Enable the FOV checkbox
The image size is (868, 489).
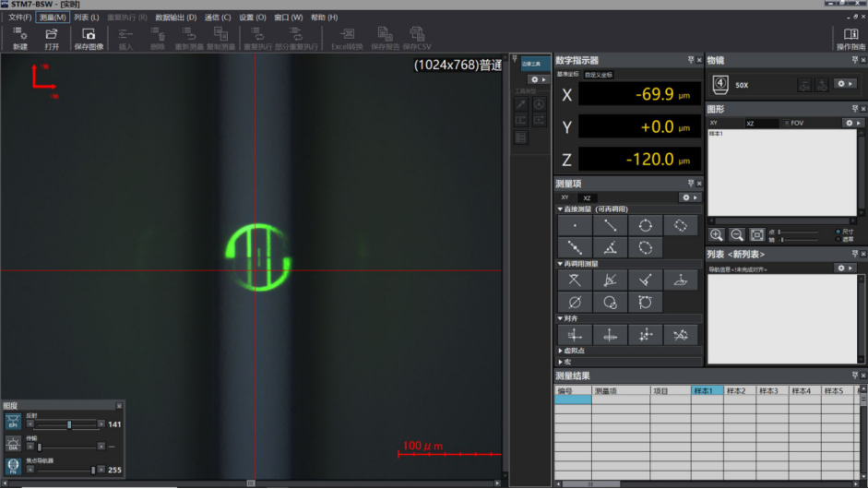[787, 123]
